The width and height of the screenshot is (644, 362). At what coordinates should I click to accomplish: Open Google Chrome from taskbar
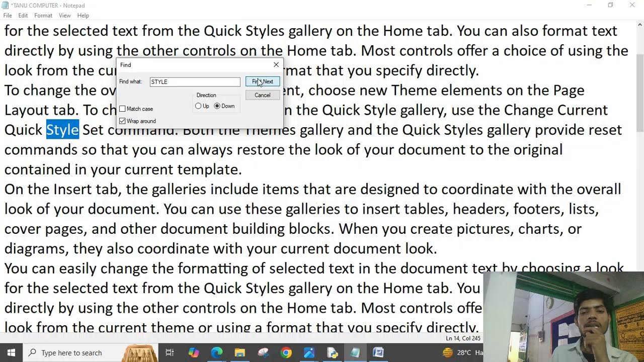click(286, 352)
